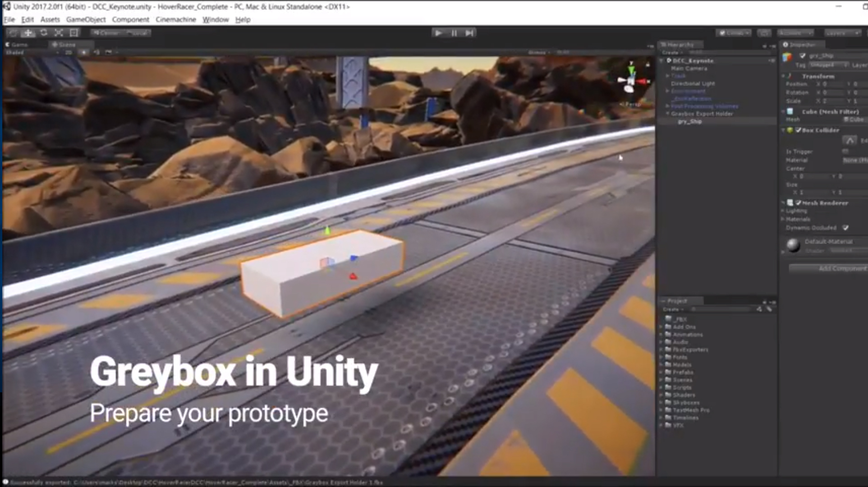Expand the Environment object in Hierarchy
Image resolution: width=868 pixels, height=487 pixels.
click(668, 91)
